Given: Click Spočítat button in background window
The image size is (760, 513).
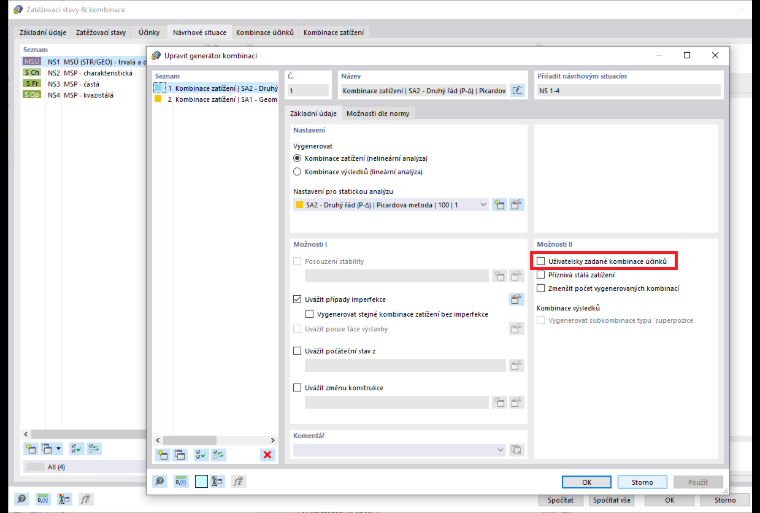Looking at the screenshot, I should [x=560, y=500].
